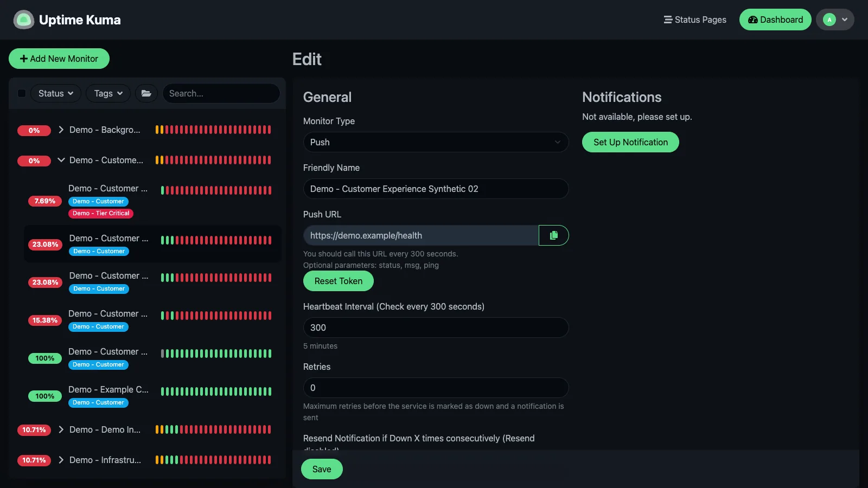The image size is (868, 488).
Task: Focus the monitor Search field
Action: coord(221,93)
